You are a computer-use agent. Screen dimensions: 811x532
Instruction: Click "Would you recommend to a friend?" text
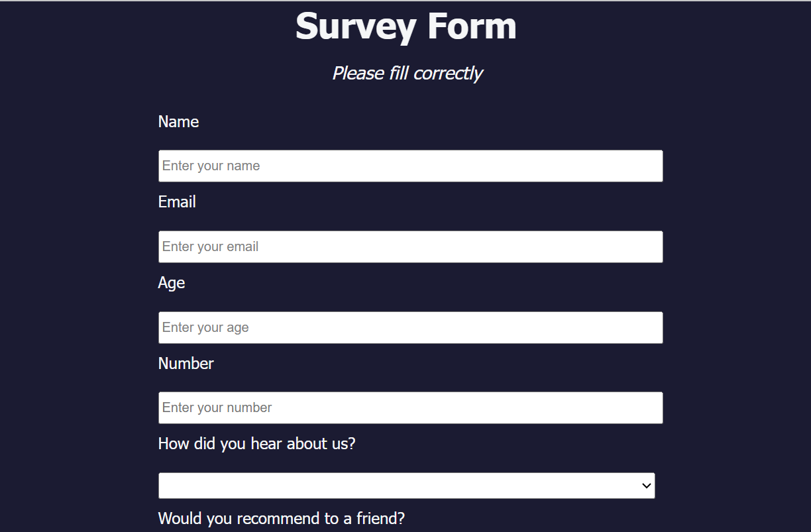tap(281, 519)
